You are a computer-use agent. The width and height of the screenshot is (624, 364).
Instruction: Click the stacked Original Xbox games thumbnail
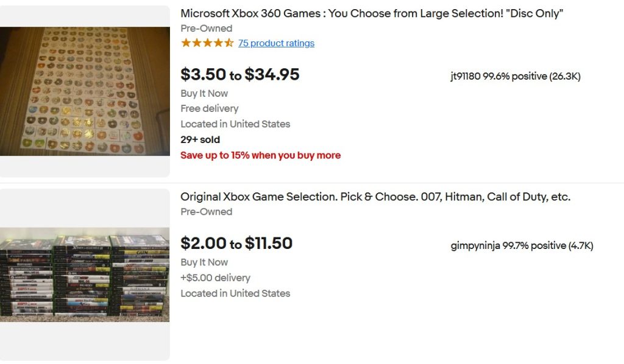(x=85, y=275)
